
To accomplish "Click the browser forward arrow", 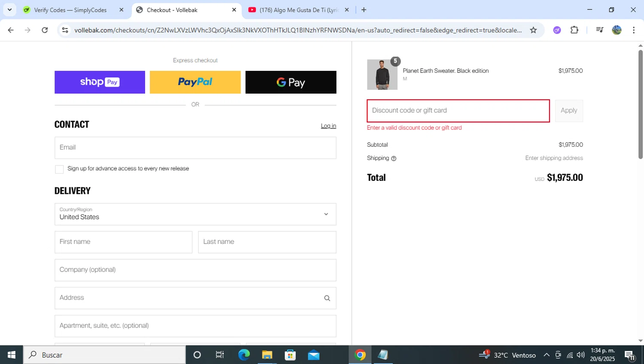I will pyautogui.click(x=27, y=30).
